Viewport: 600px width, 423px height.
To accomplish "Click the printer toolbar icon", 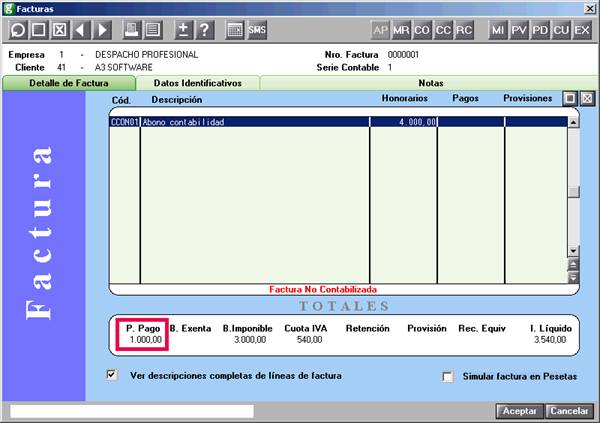I will tap(132, 30).
